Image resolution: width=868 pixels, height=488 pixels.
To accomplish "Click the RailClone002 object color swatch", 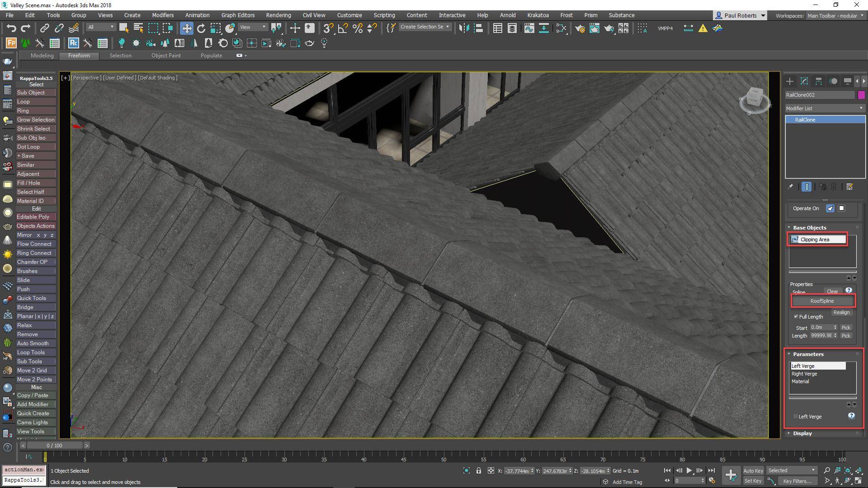I will pos(862,95).
